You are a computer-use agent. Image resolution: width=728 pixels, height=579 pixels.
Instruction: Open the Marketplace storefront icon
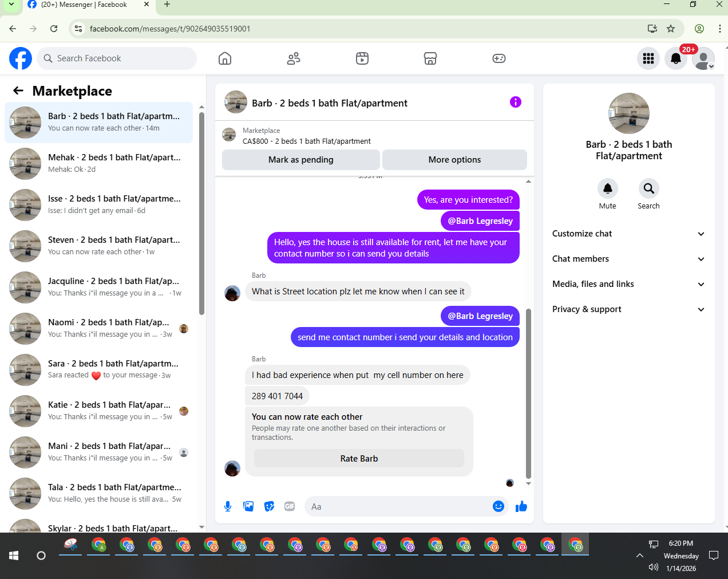430,58
